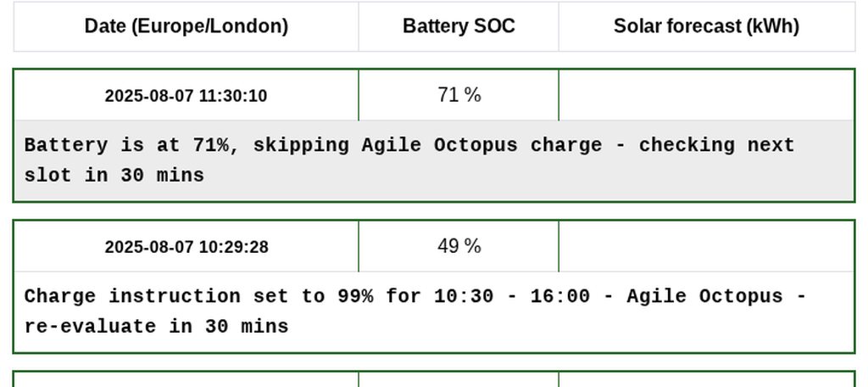The image size is (868, 387).
Task: Click 'checking next' at end of first message line
Action: (x=716, y=145)
